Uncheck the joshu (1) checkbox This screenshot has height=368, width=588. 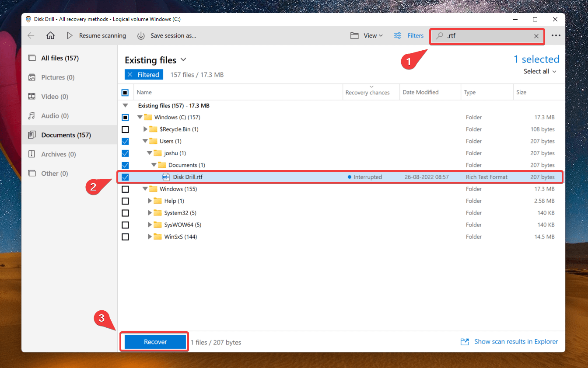(125, 153)
